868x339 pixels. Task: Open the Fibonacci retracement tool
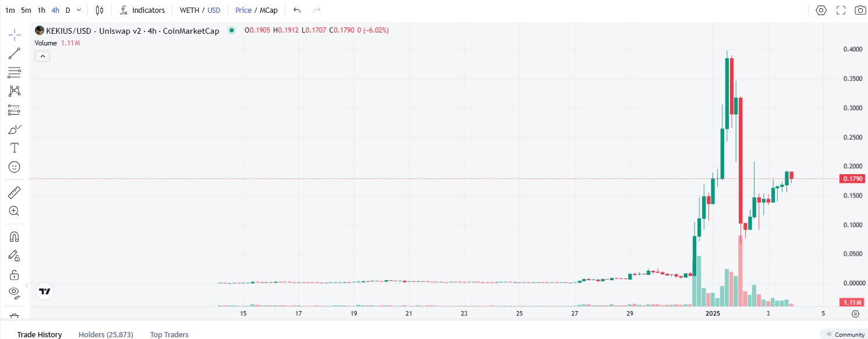pyautogui.click(x=15, y=73)
